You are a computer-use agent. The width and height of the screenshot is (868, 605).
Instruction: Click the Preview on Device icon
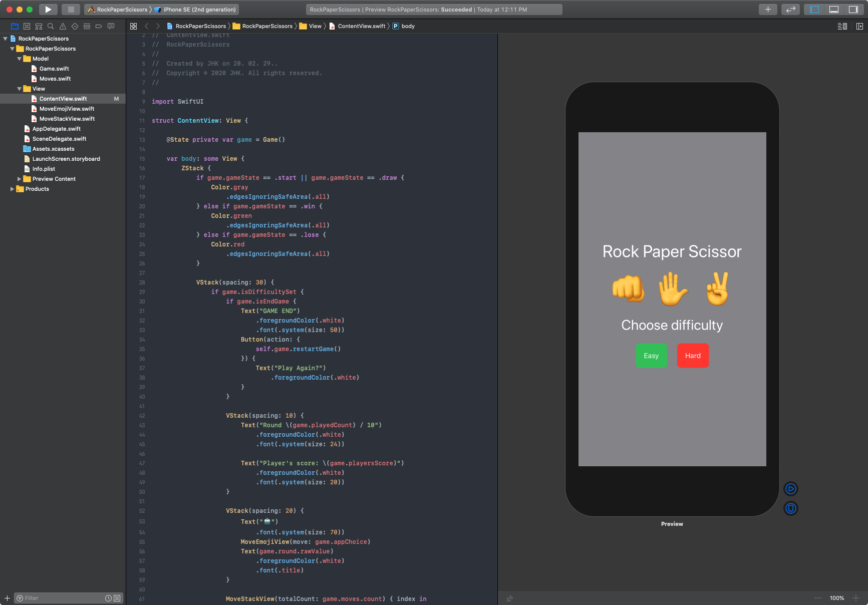point(790,508)
